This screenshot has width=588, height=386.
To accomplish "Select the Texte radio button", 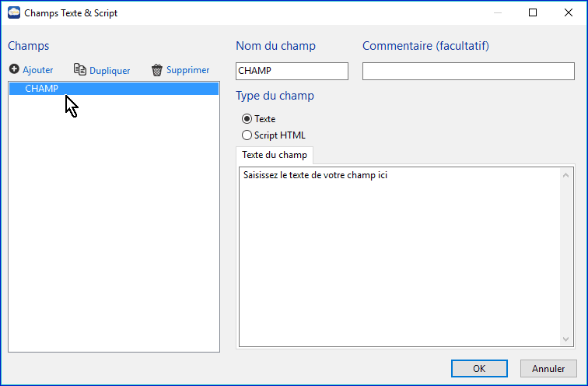I will [x=247, y=119].
